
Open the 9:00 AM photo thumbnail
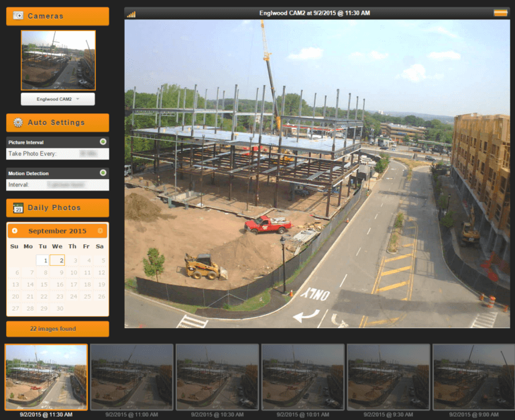473,376
